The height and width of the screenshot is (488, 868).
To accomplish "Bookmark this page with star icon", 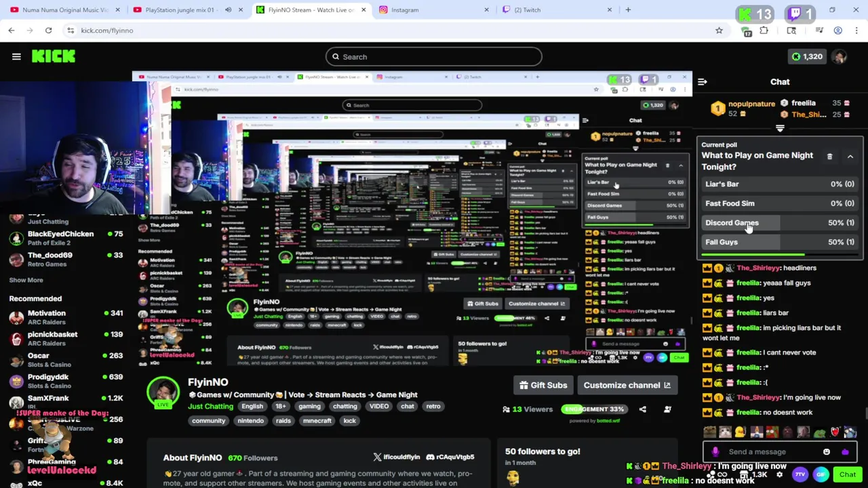I will pos(719,30).
